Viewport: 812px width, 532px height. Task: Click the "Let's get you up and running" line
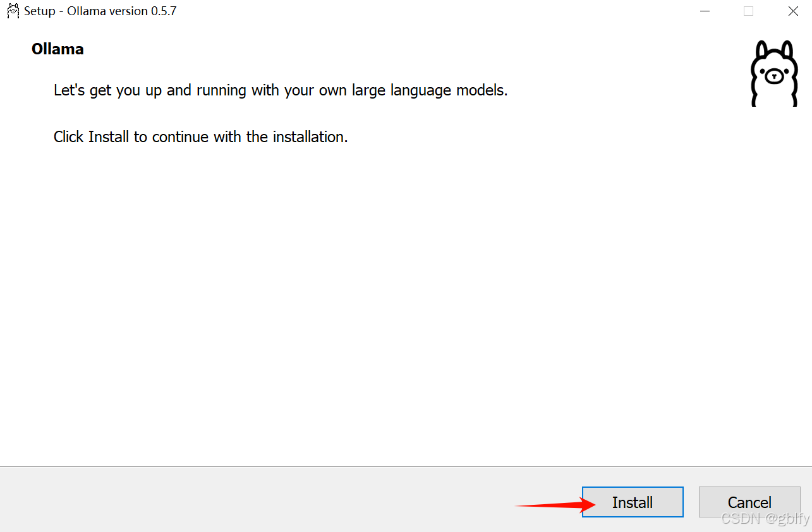(281, 90)
